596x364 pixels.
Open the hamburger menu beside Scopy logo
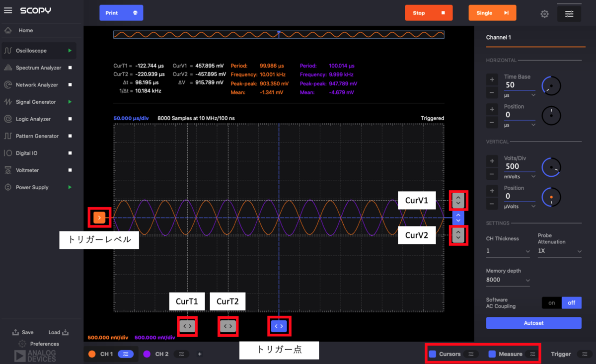pos(8,10)
